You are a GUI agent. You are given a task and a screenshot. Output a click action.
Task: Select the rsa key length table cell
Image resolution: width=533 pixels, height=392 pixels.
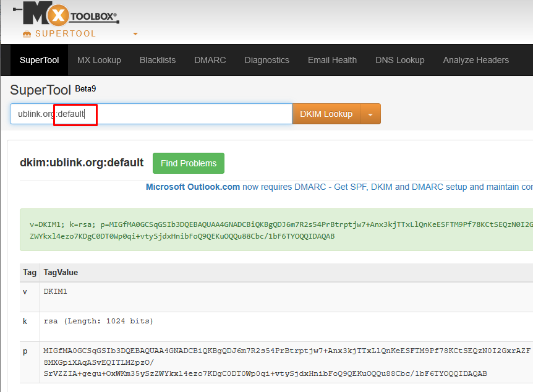98,321
